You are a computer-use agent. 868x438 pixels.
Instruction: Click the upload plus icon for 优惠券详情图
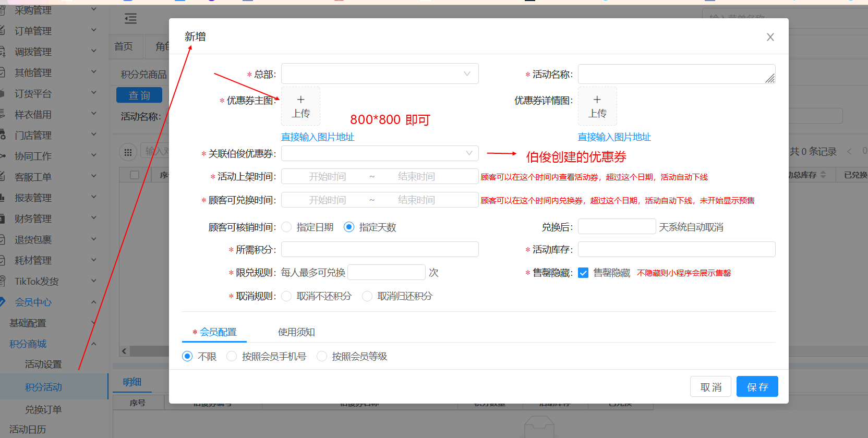pos(597,100)
